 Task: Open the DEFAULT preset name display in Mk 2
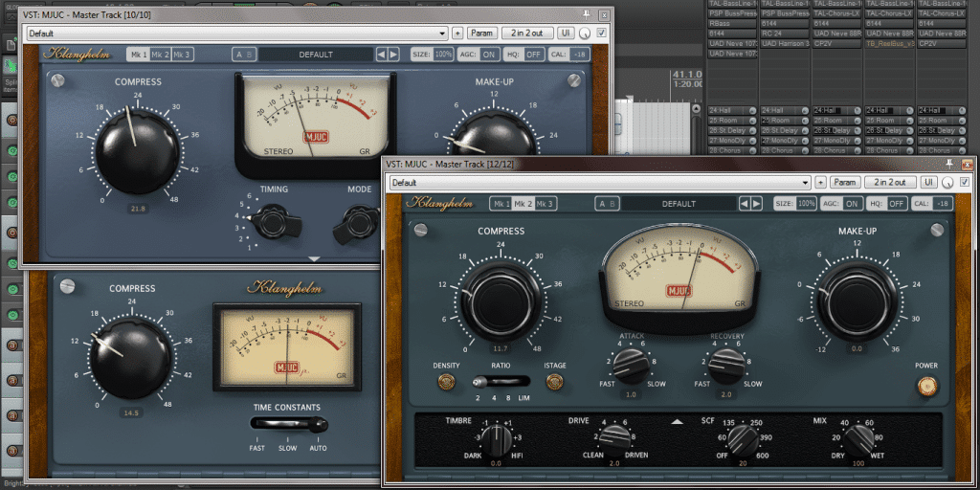(679, 204)
